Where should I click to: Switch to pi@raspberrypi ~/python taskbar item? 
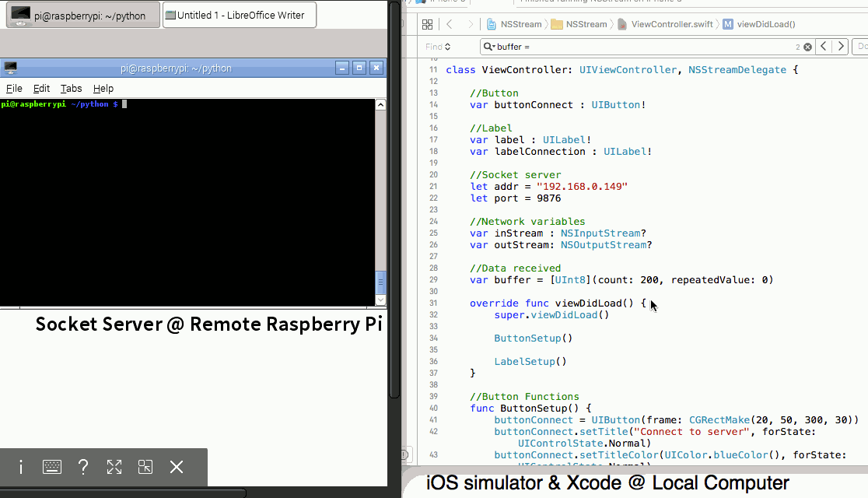[x=83, y=15]
